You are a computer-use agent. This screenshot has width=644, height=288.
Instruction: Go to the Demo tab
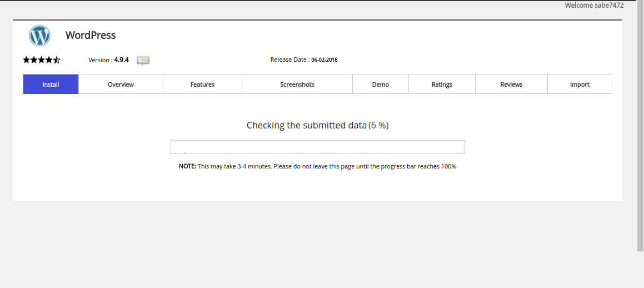pyautogui.click(x=380, y=85)
